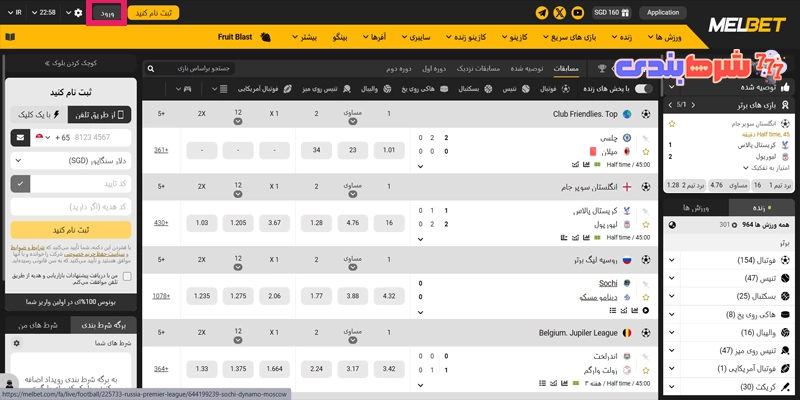The image size is (800, 400).
Task: Click the video play icon under Sochi match
Action: tap(646, 310)
